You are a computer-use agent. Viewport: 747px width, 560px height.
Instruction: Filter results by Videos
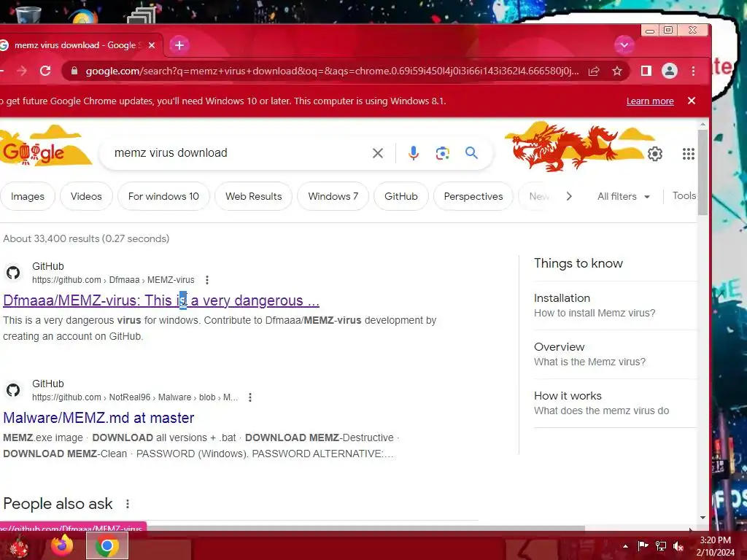point(86,196)
